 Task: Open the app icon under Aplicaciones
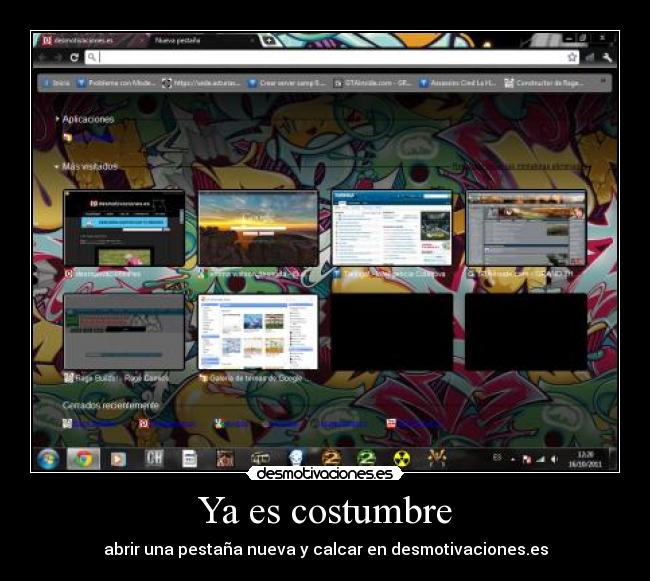coord(68,137)
